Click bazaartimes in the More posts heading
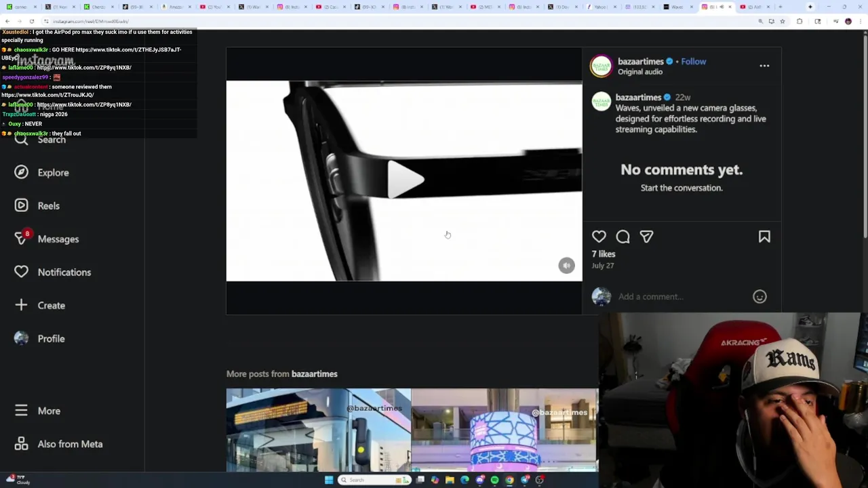The image size is (868, 488). pos(315,374)
